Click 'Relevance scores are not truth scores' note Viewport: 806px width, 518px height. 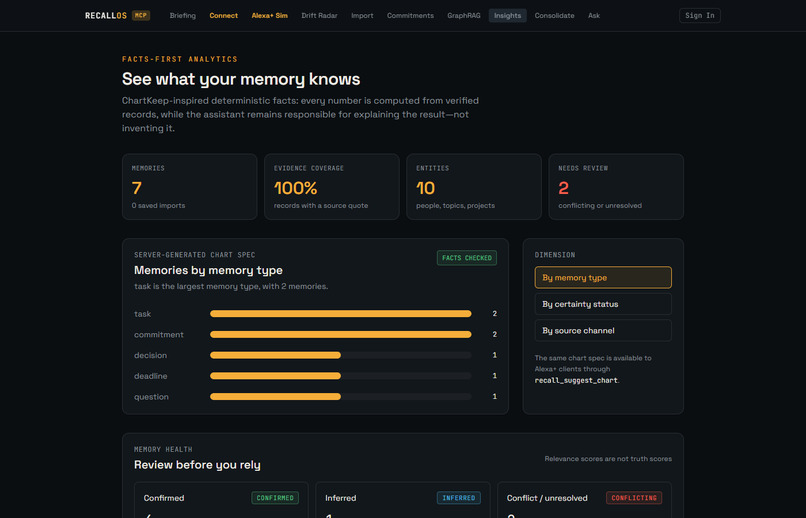[608, 459]
